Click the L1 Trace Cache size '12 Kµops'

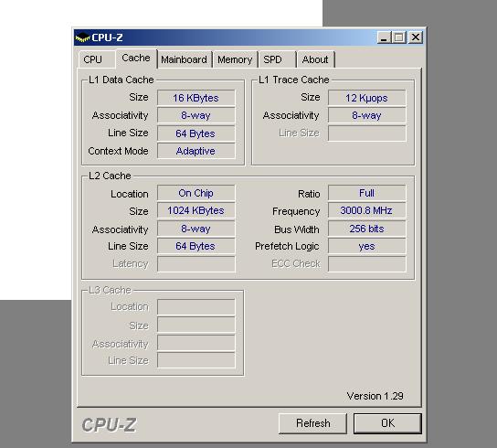(x=366, y=98)
